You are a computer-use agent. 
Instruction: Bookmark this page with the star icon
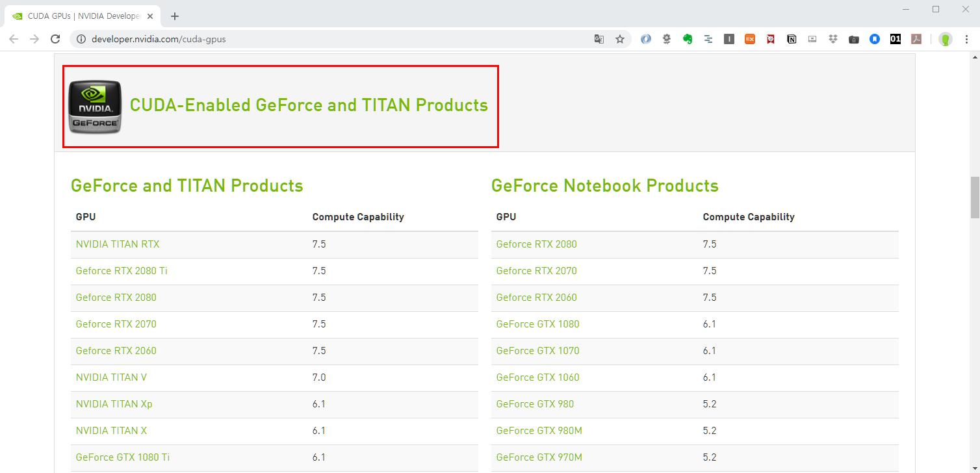click(x=620, y=39)
